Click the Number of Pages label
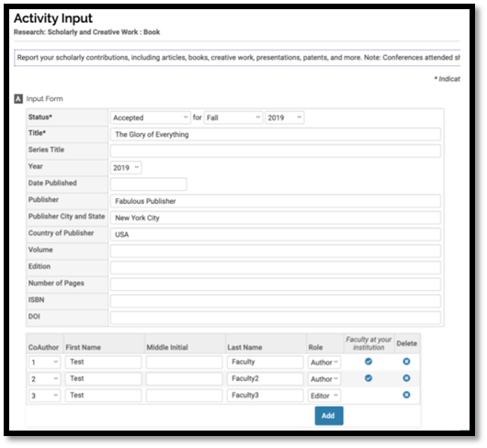Screen dimensions: 487x448 click(x=56, y=284)
